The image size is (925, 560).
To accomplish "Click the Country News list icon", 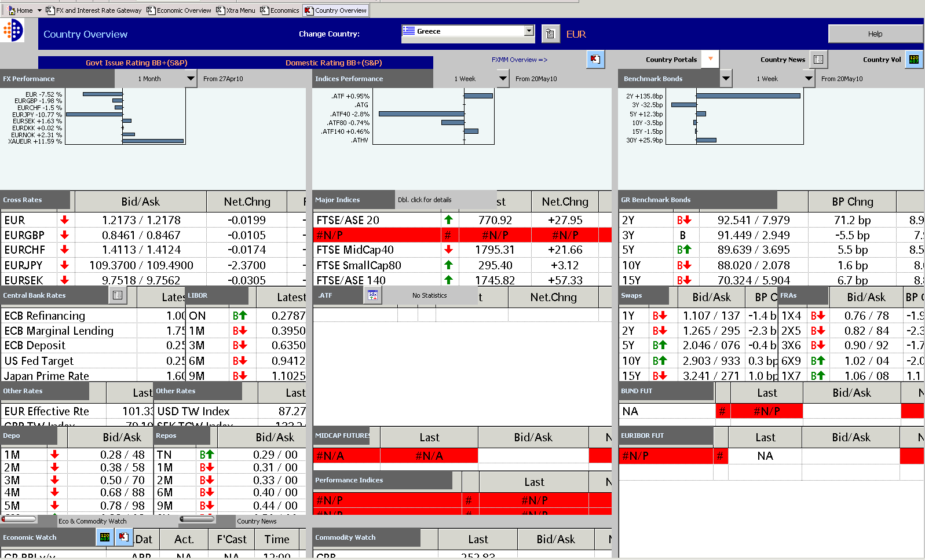I will [x=818, y=59].
